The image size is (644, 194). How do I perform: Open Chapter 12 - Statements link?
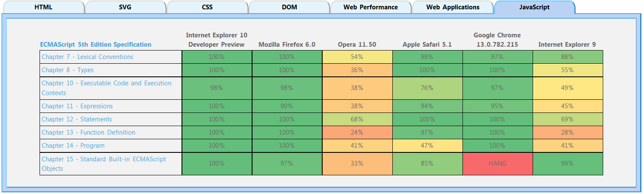[x=77, y=119]
